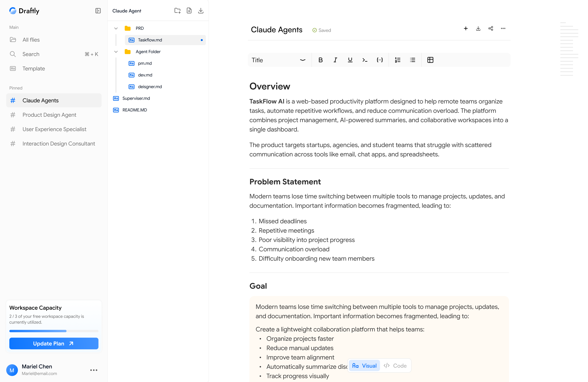Click markdown icon of pm.md
588x382 pixels.
point(132,63)
